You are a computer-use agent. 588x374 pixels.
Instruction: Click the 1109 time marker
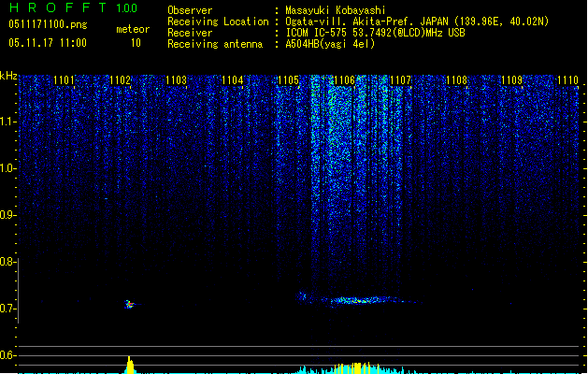(512, 80)
